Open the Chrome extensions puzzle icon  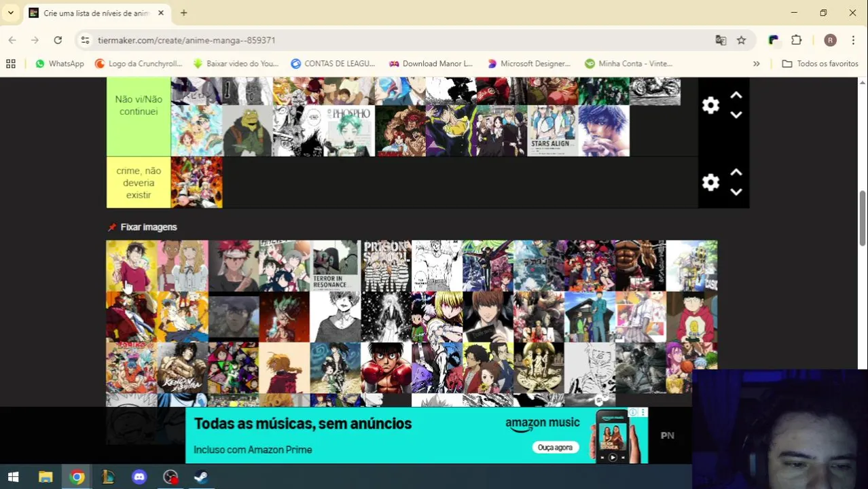coord(796,40)
